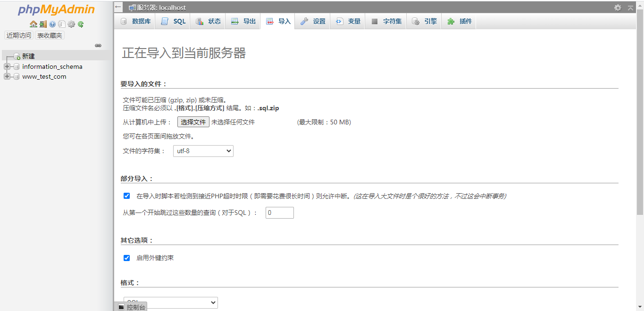Image resolution: width=644 pixels, height=311 pixels.
Task: Open the 数据库 tab
Action: pos(136,21)
